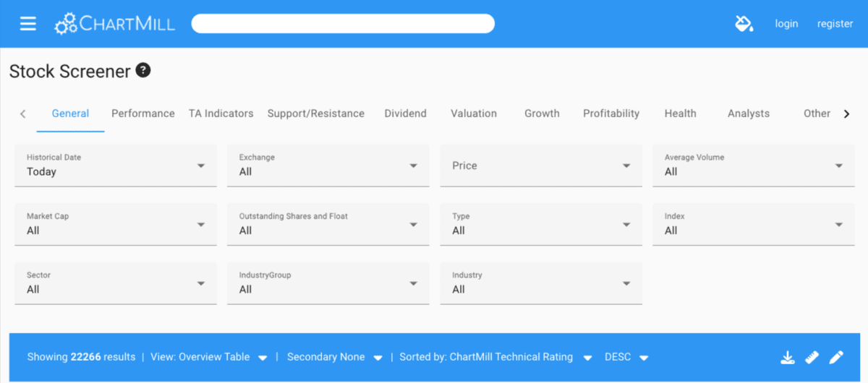Click the search input field in the header
The width and height of the screenshot is (868, 383).
(x=343, y=24)
